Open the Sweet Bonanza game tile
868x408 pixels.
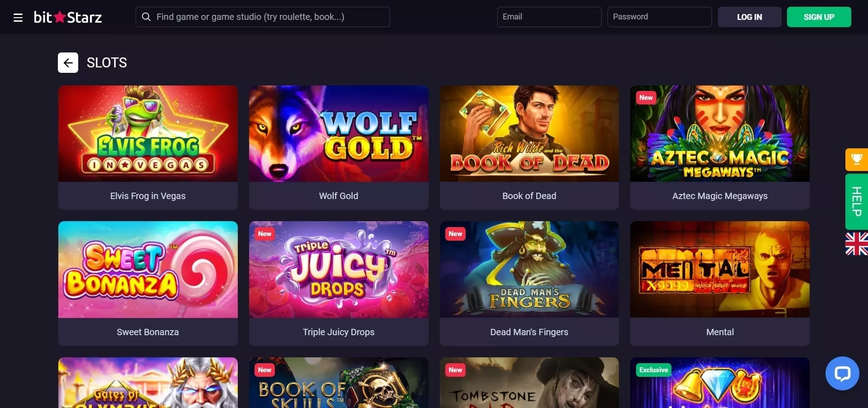click(x=148, y=284)
